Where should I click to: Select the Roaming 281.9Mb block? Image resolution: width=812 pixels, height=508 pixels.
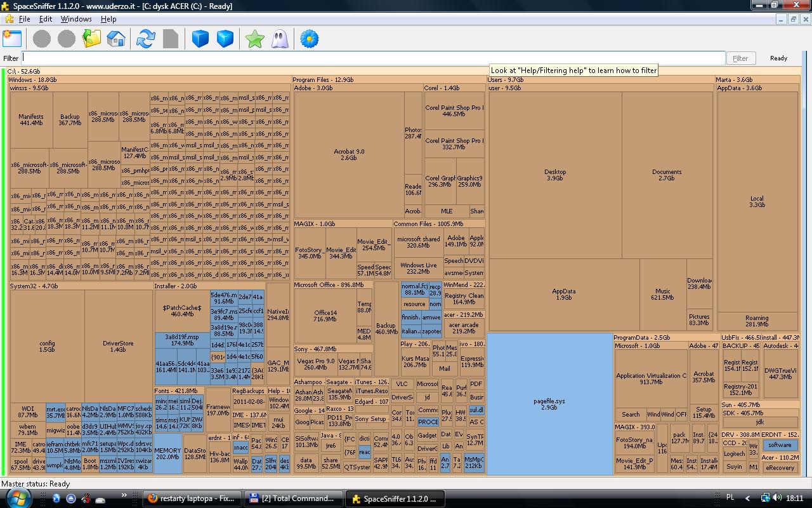(757, 321)
